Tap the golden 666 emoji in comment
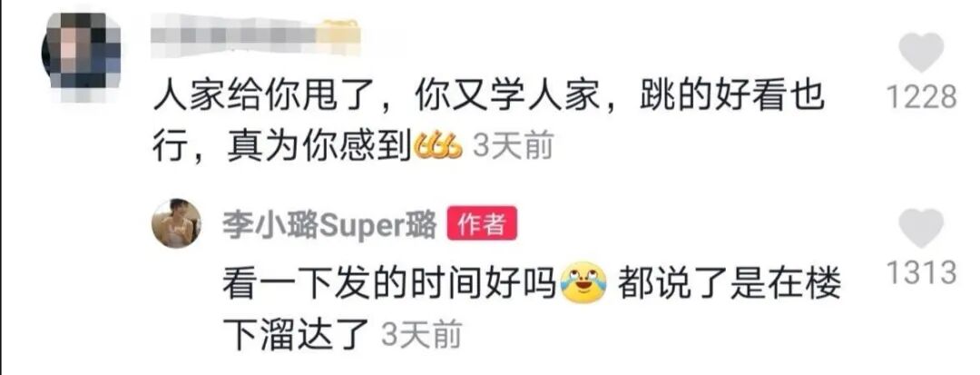The height and width of the screenshot is (375, 980). (x=438, y=149)
